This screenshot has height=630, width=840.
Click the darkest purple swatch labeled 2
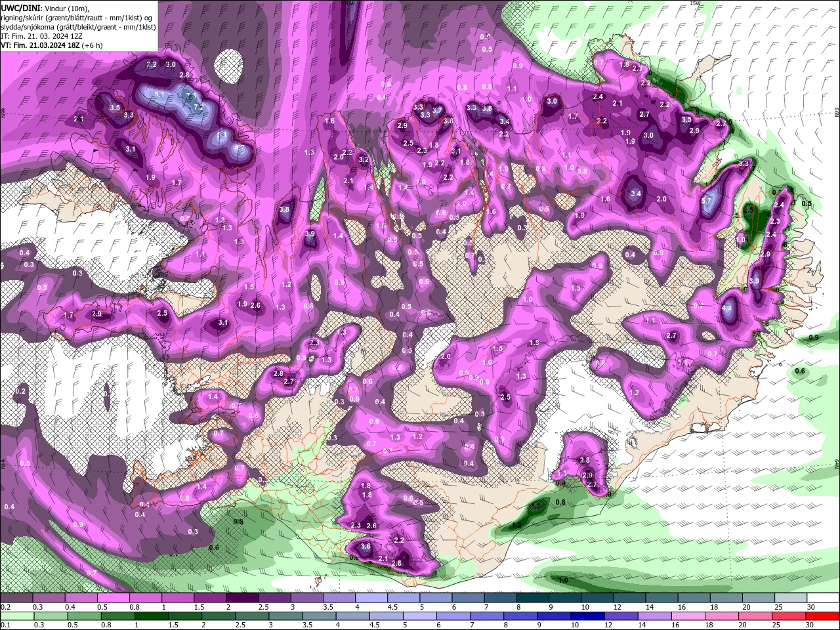[x=241, y=597]
